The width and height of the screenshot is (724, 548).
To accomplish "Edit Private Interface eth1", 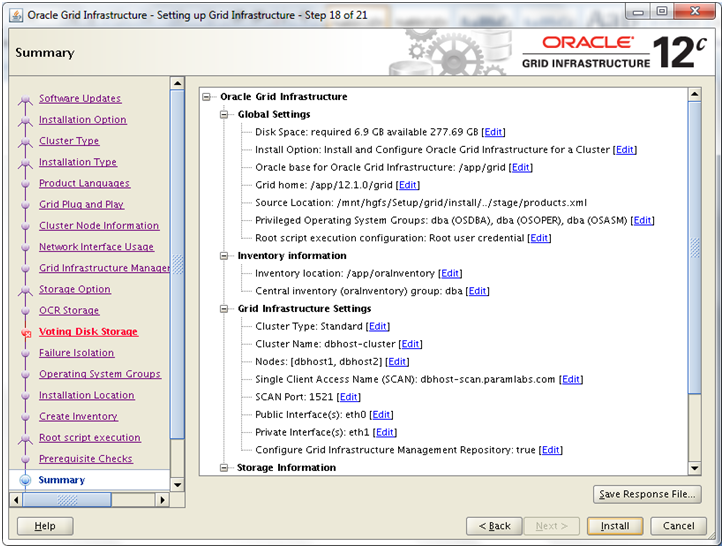I will 385,432.
